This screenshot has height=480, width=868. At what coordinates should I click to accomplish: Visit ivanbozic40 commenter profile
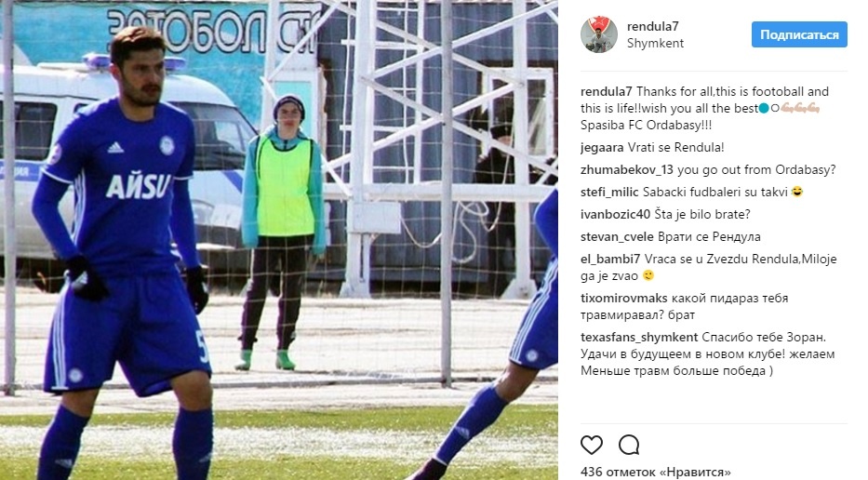pyautogui.click(x=615, y=214)
